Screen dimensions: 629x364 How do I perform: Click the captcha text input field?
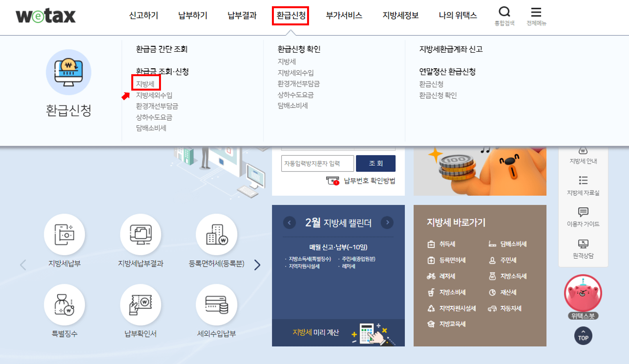pos(317,163)
